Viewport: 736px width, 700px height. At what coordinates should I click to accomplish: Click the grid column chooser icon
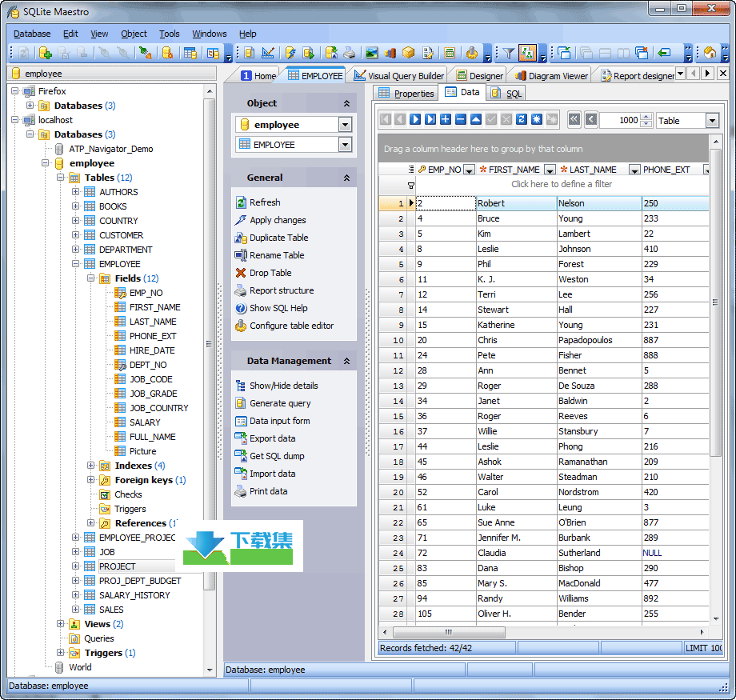point(411,169)
